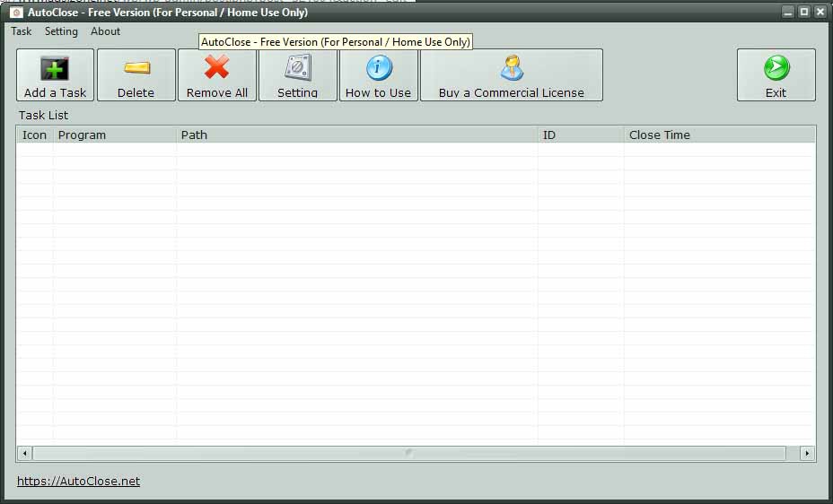Screen dimensions: 833x504
Task: Click the AutoClose app icon in title bar
Action: pos(16,13)
